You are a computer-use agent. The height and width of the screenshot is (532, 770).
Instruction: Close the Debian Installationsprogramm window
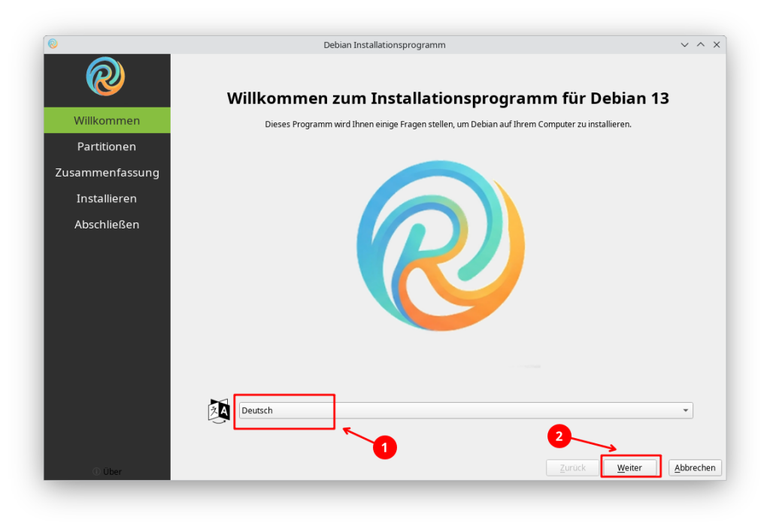click(x=717, y=44)
